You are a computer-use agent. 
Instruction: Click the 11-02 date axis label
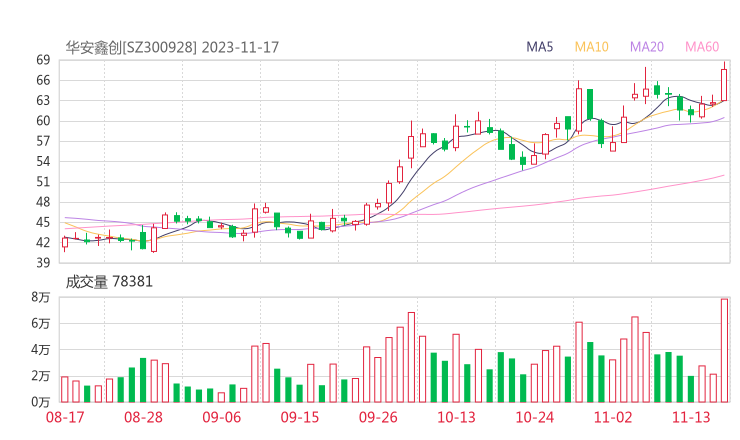tap(613, 417)
